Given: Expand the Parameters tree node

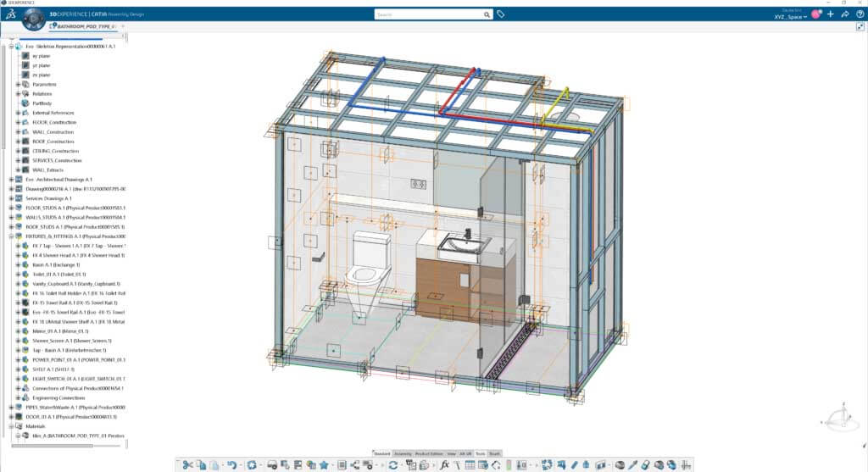Looking at the screenshot, I should (19, 84).
